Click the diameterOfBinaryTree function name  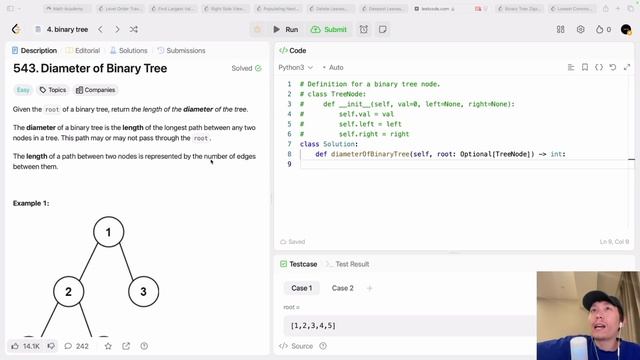click(x=370, y=154)
